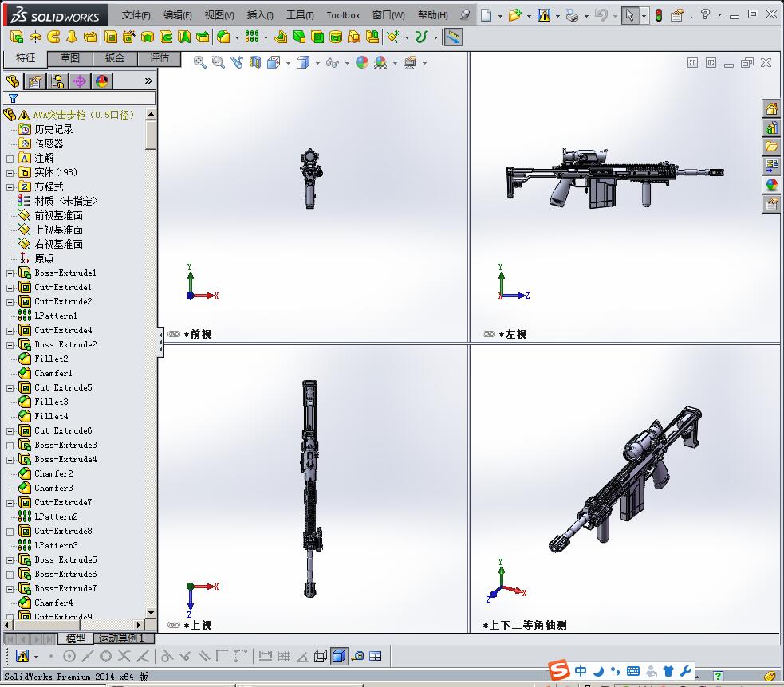Select the 前视基准面 plane
This screenshot has width=784, height=687.
tap(58, 216)
